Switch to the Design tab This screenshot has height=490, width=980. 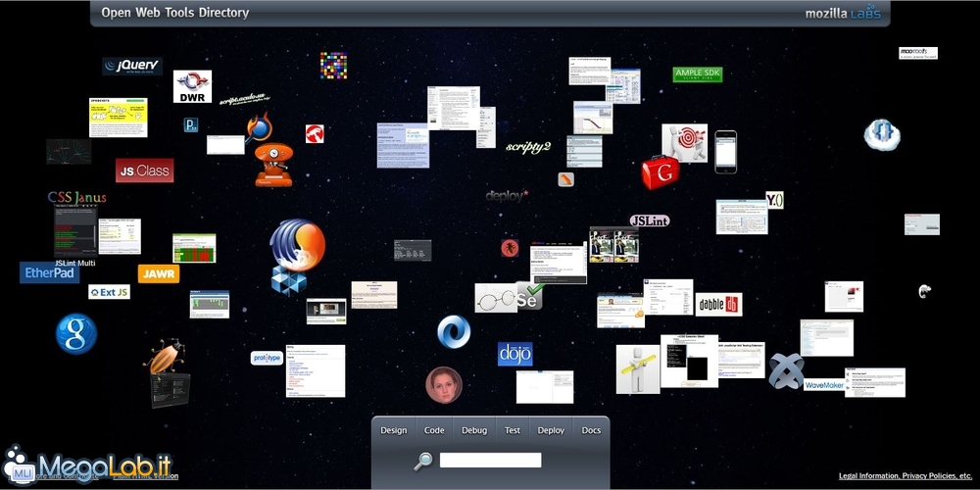(394, 430)
